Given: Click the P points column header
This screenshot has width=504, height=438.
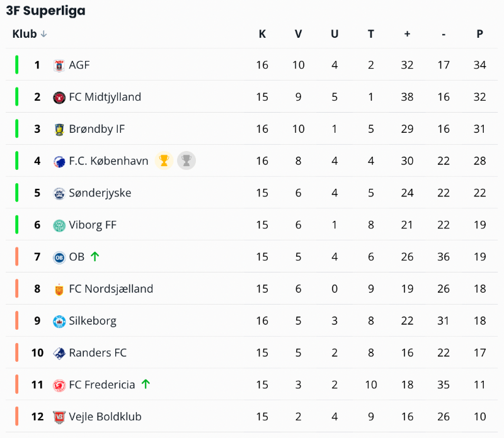Looking at the screenshot, I should pos(479,34).
